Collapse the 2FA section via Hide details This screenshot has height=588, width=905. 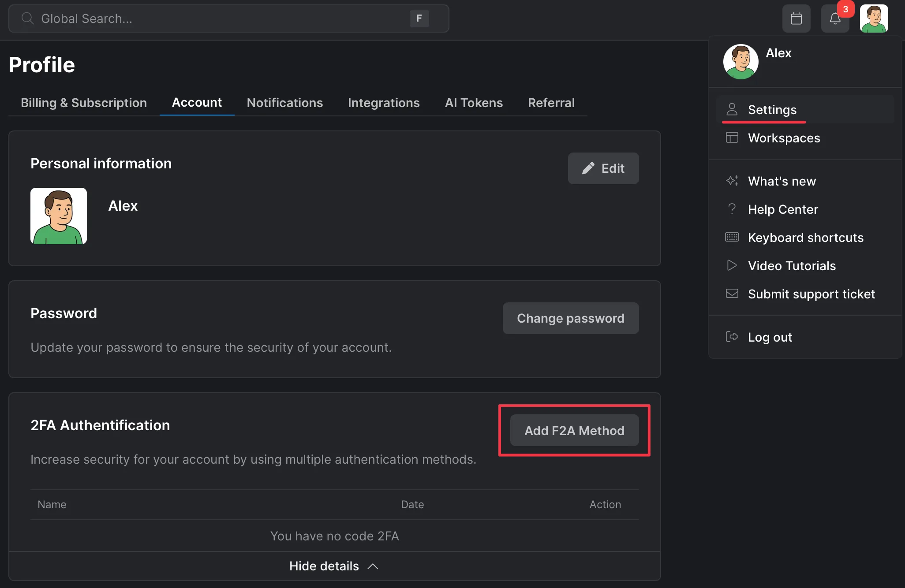coord(334,566)
